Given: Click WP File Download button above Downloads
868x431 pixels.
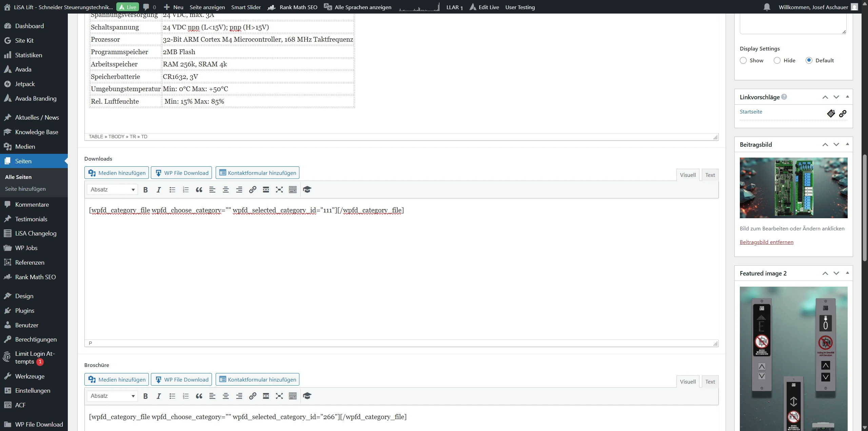Looking at the screenshot, I should point(181,173).
